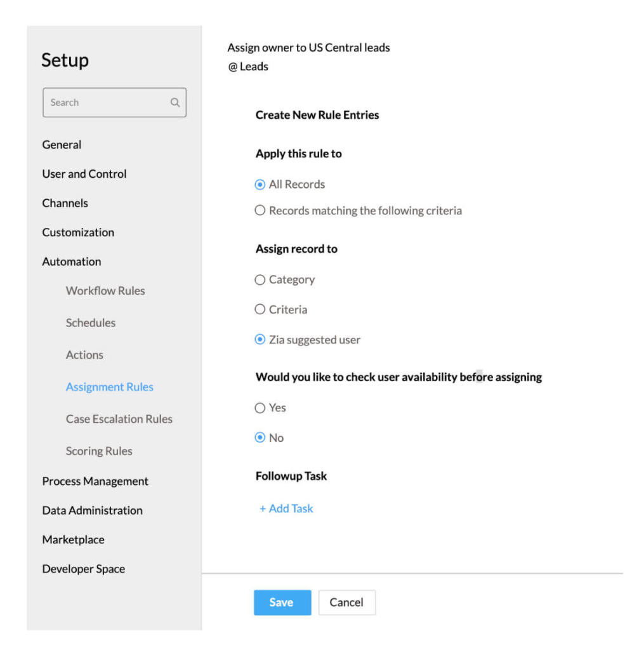Image resolution: width=644 pixels, height=650 pixels.
Task: Save the new rule entry
Action: point(282,602)
